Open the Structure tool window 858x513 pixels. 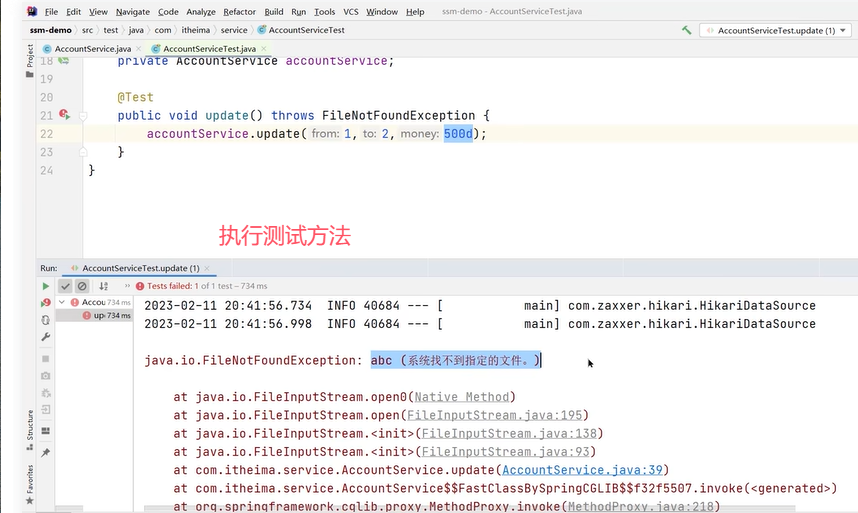(30, 430)
